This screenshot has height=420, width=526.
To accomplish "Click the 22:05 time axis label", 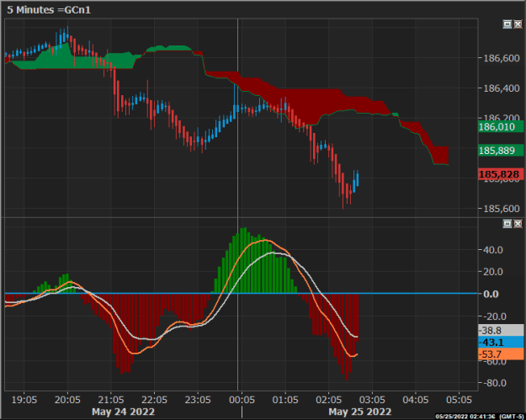I will click(154, 400).
